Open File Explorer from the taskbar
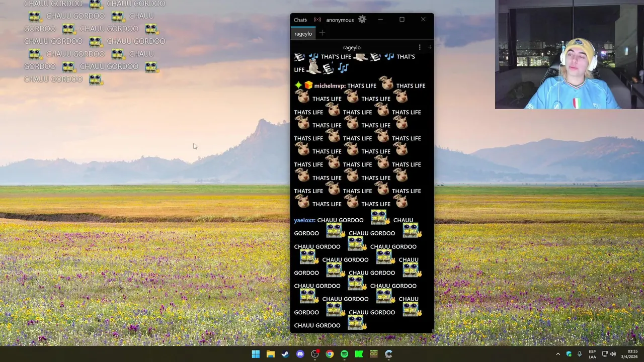 click(270, 354)
